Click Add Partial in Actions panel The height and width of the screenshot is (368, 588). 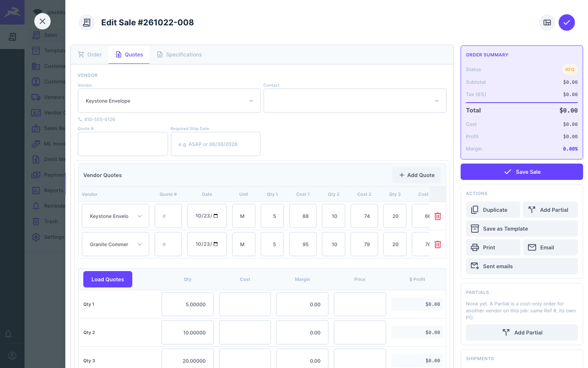(x=550, y=210)
